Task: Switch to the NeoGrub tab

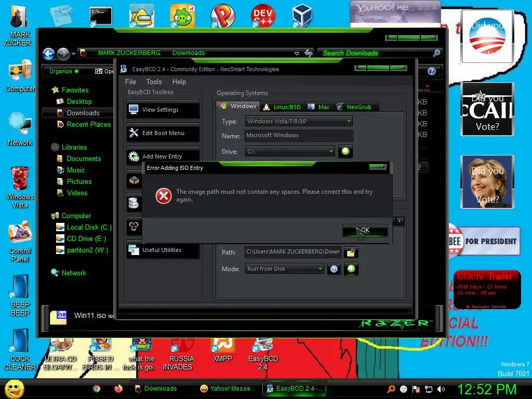Action: click(x=355, y=107)
